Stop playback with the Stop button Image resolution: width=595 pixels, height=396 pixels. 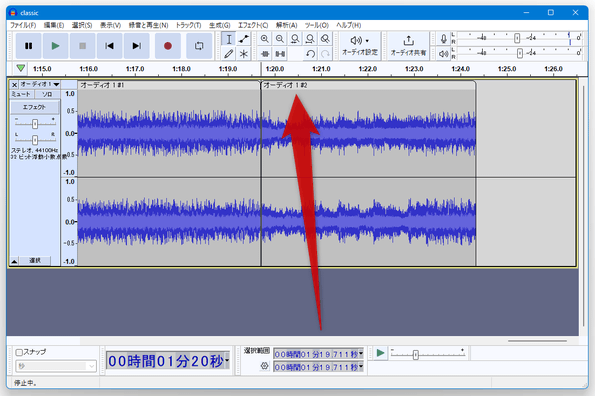pyautogui.click(x=82, y=46)
